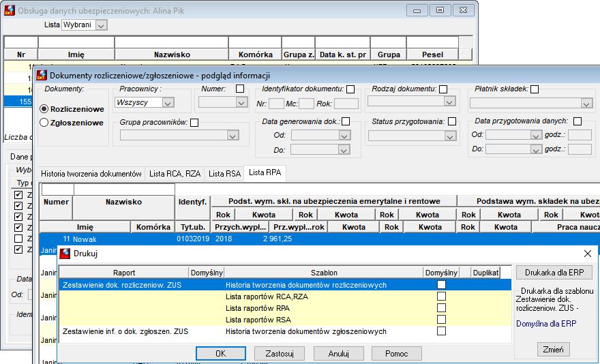Click the Nr identifier input field

pos(276,104)
